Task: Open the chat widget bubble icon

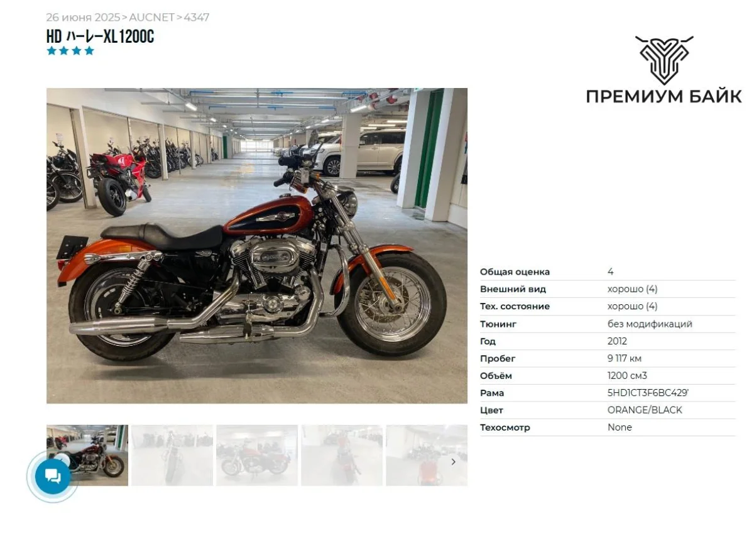Action: click(x=53, y=476)
